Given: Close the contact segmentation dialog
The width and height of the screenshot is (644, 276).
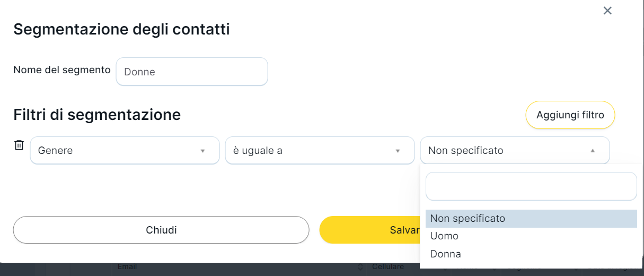Looking at the screenshot, I should tap(607, 11).
